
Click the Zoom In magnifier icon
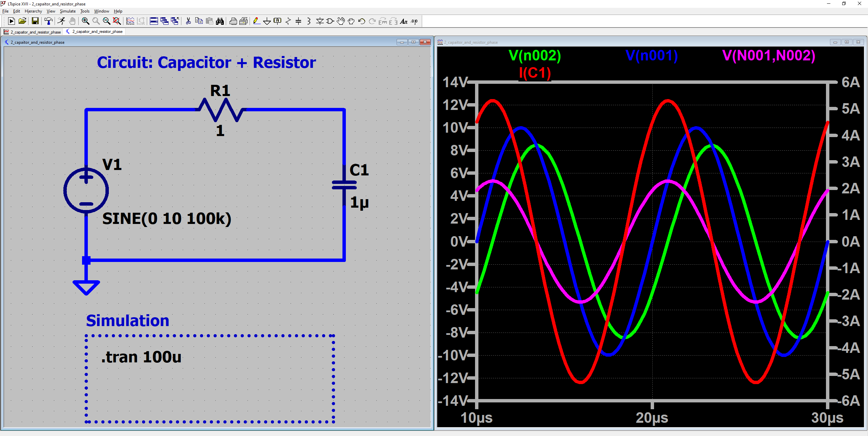[x=85, y=21]
